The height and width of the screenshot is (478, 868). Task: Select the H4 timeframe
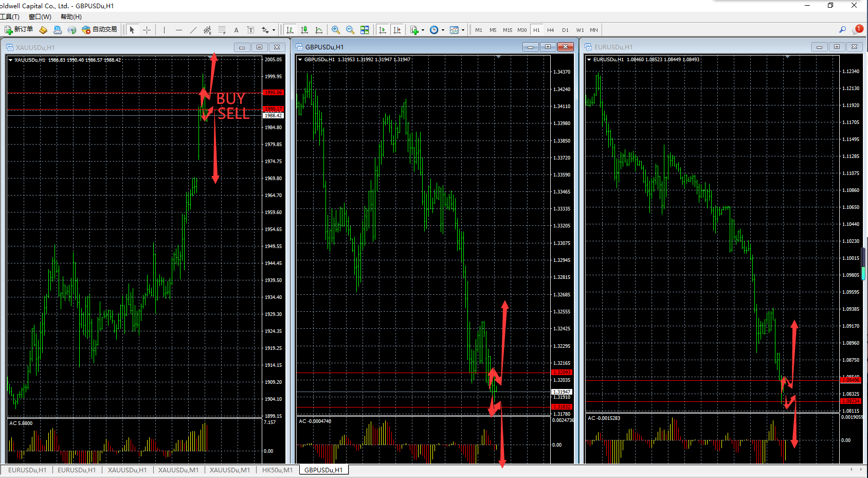(x=551, y=30)
